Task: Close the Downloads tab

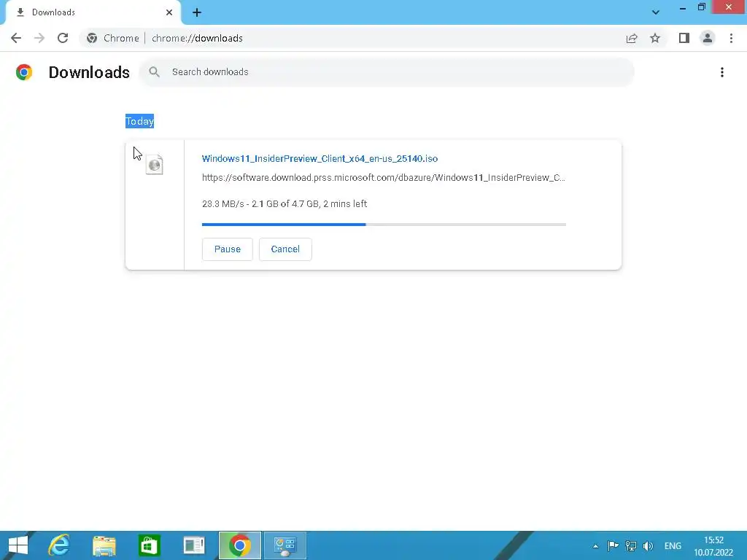Action: pyautogui.click(x=169, y=12)
